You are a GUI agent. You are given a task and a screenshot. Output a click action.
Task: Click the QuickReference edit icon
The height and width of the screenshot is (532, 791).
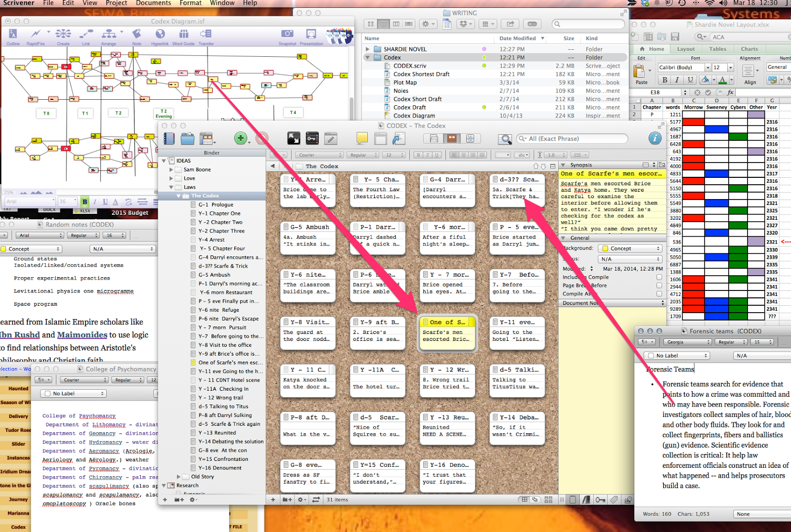click(331, 139)
